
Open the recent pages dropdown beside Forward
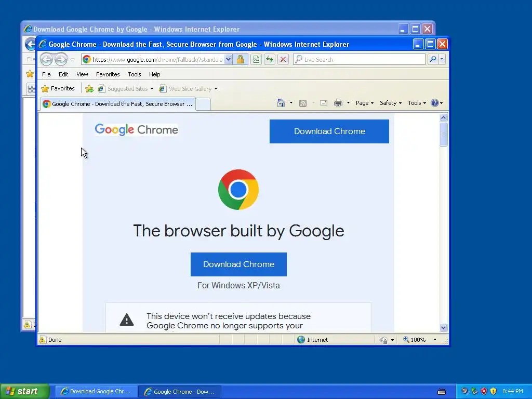[72, 60]
